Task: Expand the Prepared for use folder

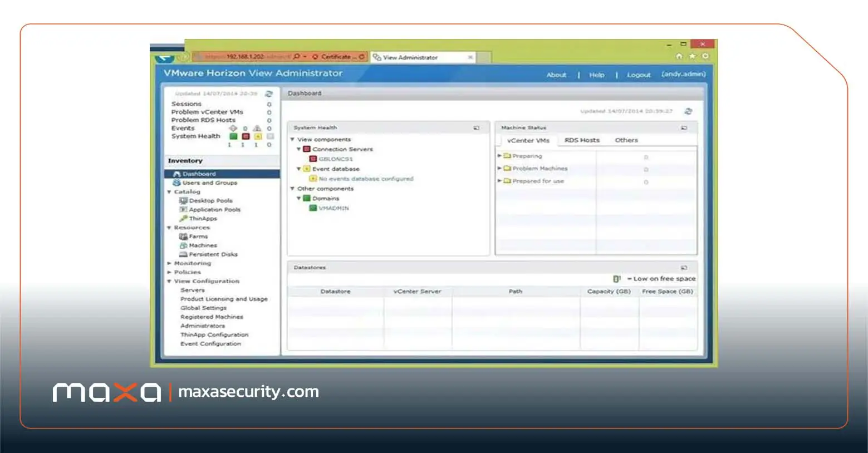Action: tap(499, 181)
